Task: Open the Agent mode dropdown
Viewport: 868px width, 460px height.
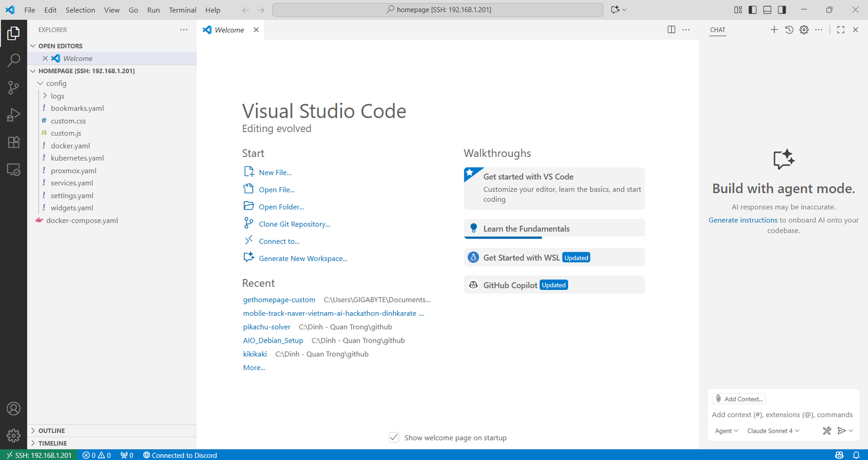Action: tap(726, 431)
